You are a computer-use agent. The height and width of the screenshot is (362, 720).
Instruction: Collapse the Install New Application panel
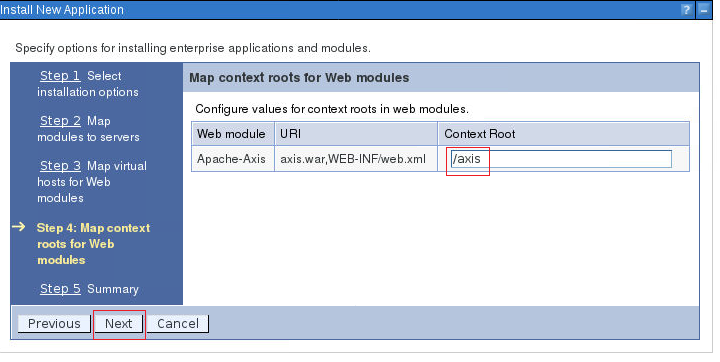[x=703, y=10]
